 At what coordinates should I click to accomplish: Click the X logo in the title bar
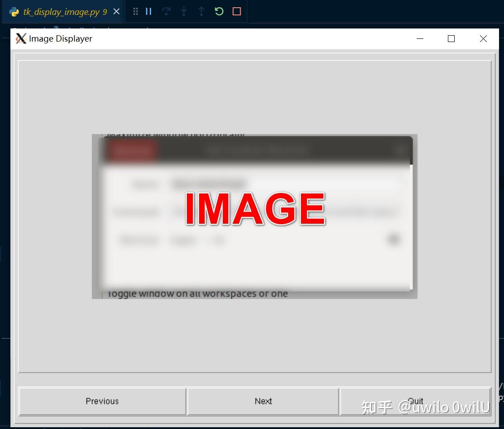point(21,39)
